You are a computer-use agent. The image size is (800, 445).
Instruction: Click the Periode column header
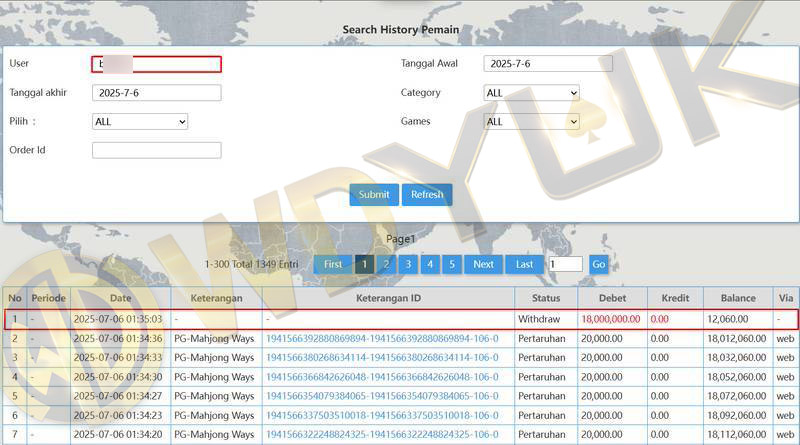pyautogui.click(x=48, y=298)
